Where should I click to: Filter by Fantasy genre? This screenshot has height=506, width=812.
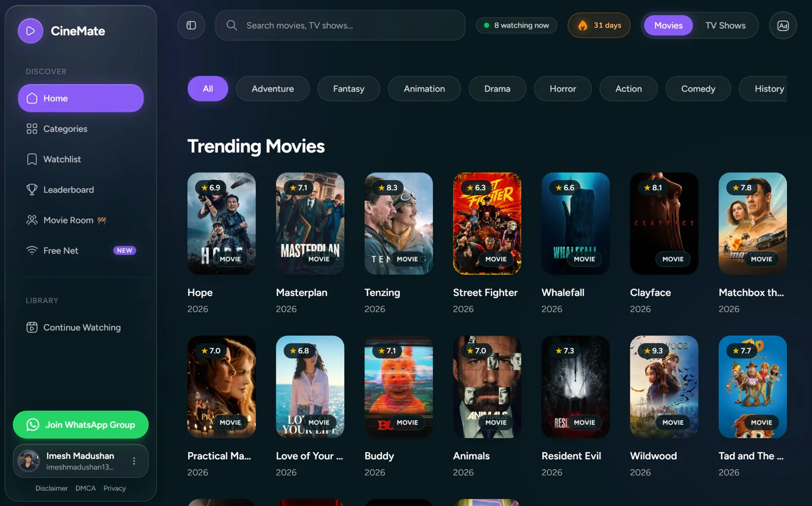pos(349,89)
